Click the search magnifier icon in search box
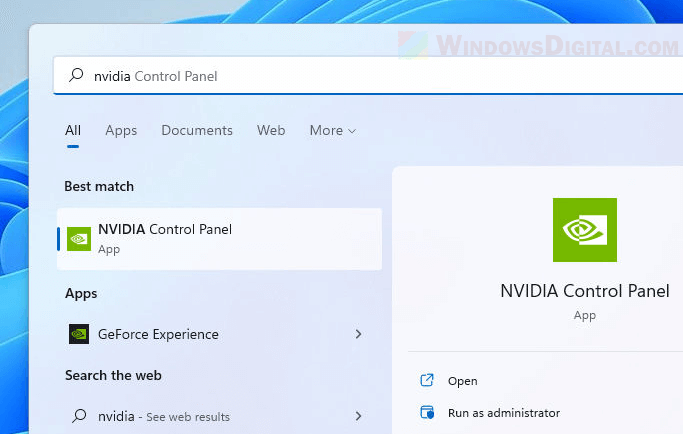 tap(76, 75)
